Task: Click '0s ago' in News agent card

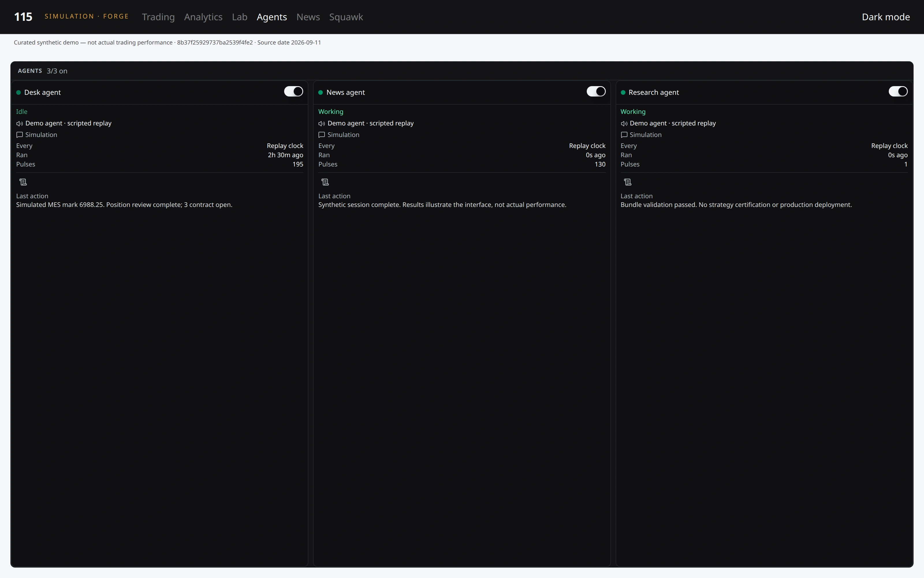Action: pos(596,155)
